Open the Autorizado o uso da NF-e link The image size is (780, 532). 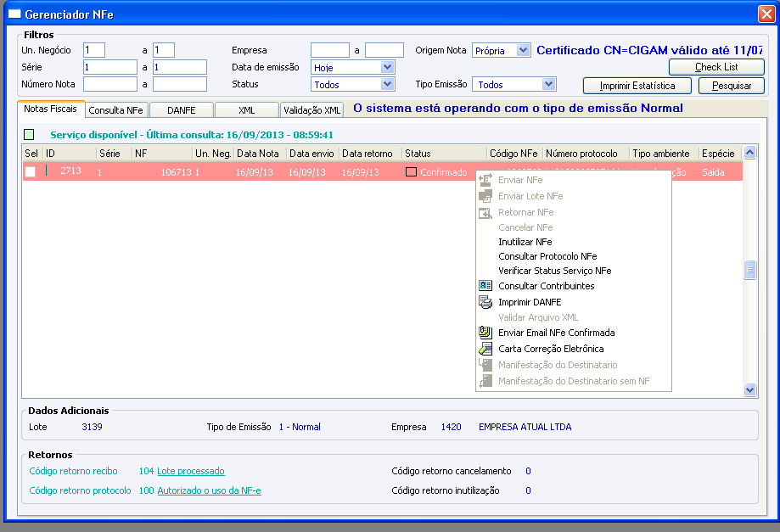pyautogui.click(x=209, y=490)
